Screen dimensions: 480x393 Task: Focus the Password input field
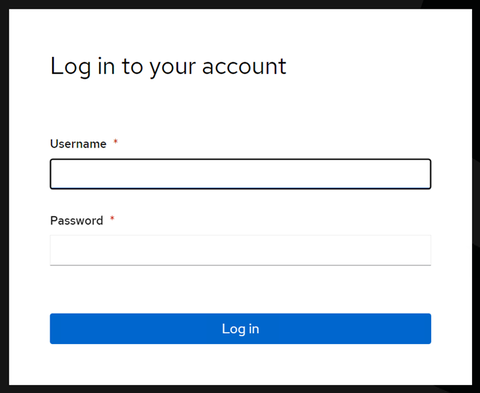[x=240, y=250]
